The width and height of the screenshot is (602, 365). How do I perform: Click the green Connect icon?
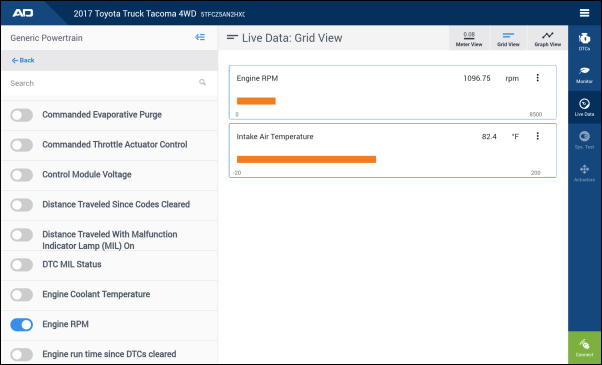click(x=584, y=347)
